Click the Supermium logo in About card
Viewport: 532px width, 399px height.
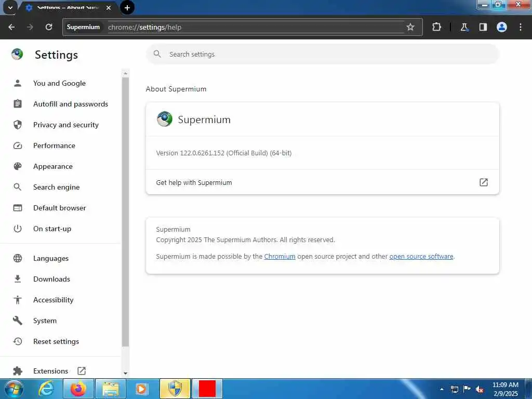pos(165,119)
